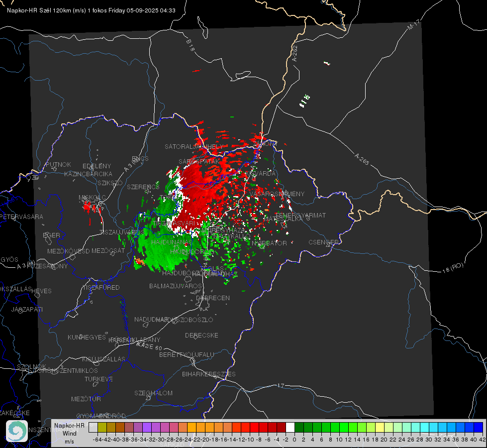
Task: Click the HAJDUNANAS city label
Action: tap(172, 242)
